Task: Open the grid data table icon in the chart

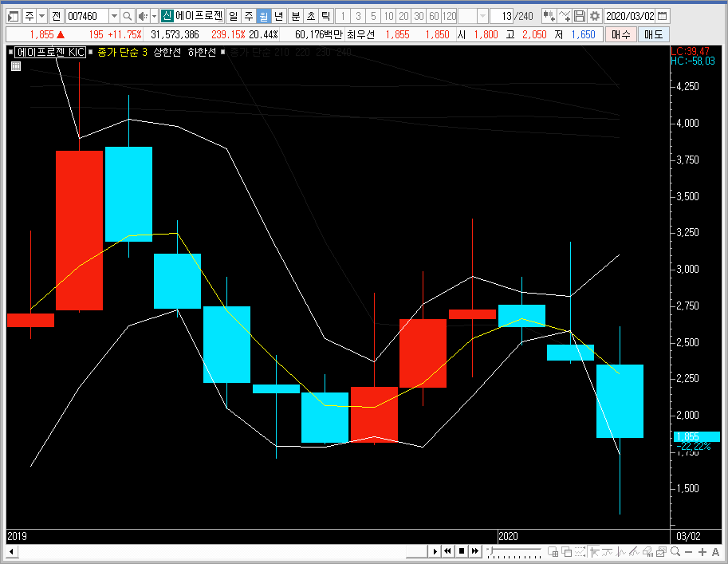Action: pyautogui.click(x=16, y=66)
